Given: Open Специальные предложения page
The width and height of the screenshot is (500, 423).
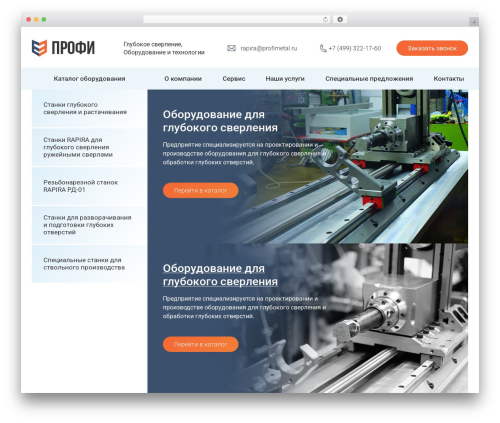Looking at the screenshot, I should pos(369,79).
